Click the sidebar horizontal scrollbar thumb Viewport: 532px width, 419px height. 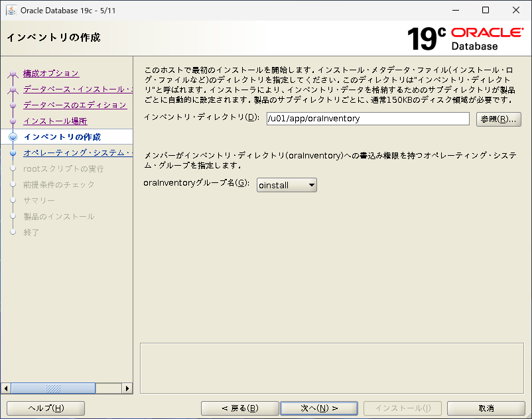point(53,388)
